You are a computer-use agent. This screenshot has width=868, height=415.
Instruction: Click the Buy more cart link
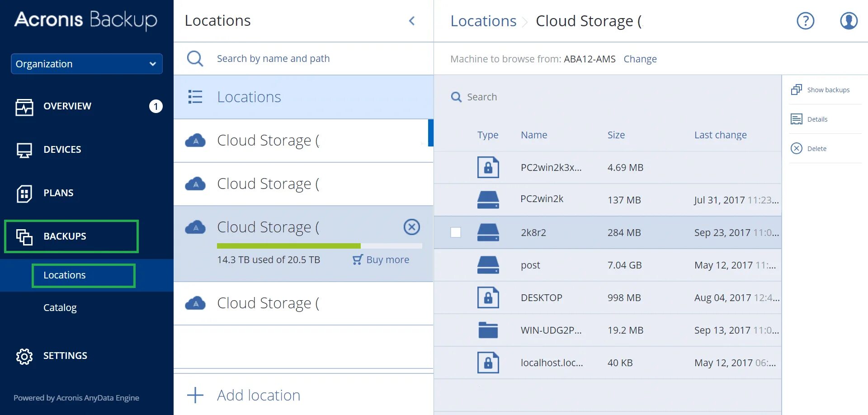[381, 259]
